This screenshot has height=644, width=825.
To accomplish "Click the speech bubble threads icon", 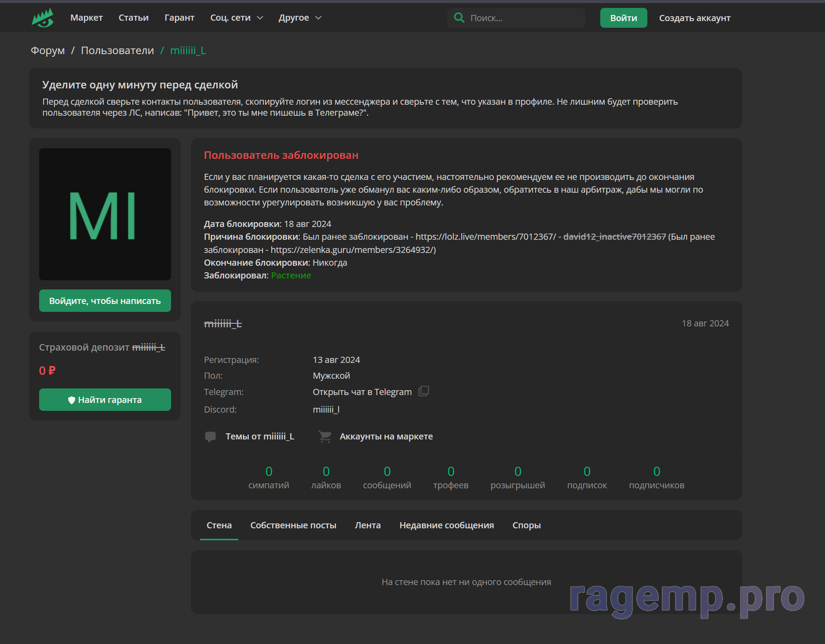I will click(210, 436).
